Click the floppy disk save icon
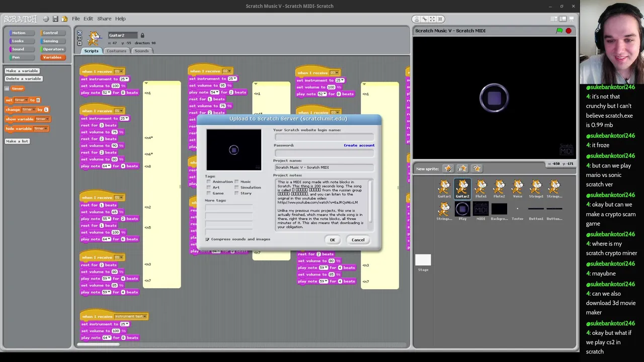This screenshot has width=644, height=362. tap(55, 19)
